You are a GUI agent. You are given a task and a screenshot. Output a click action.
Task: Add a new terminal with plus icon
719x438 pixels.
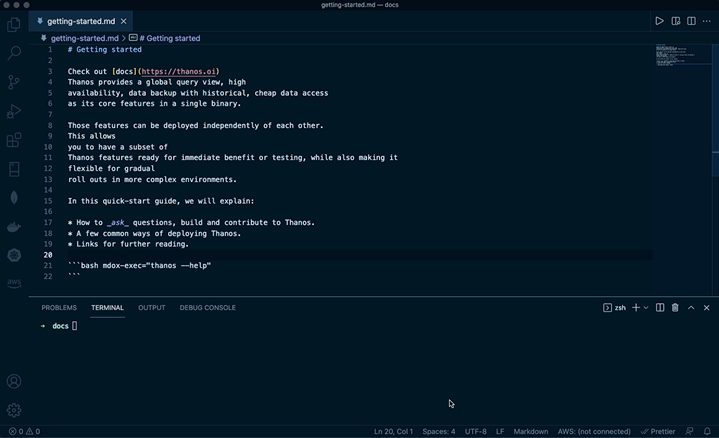tap(636, 308)
